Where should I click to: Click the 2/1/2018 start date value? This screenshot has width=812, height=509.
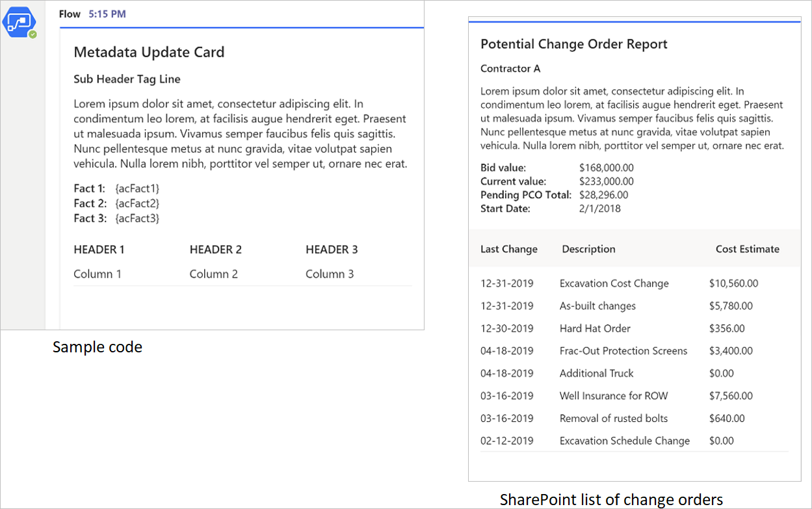600,209
